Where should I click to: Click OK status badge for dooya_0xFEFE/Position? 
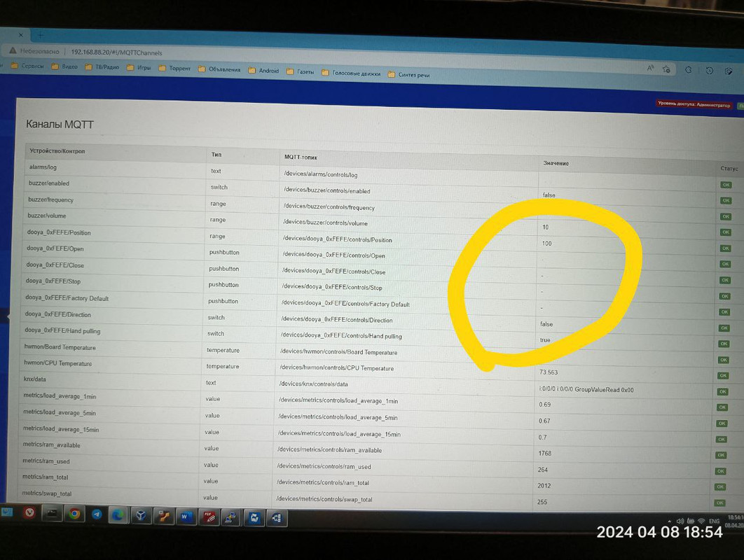[726, 248]
